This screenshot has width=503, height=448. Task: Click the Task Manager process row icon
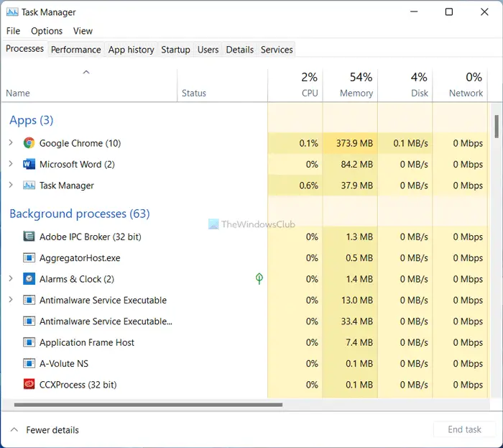coord(29,186)
